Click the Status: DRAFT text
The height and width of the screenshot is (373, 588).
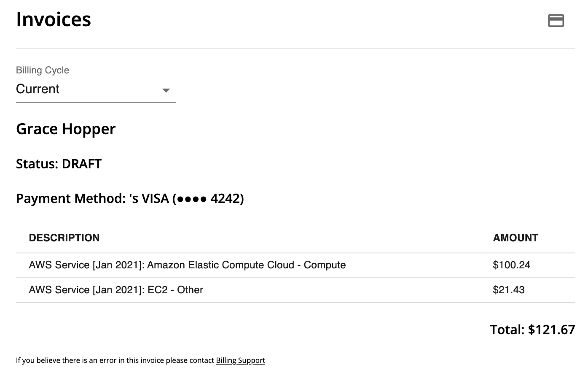pos(59,164)
